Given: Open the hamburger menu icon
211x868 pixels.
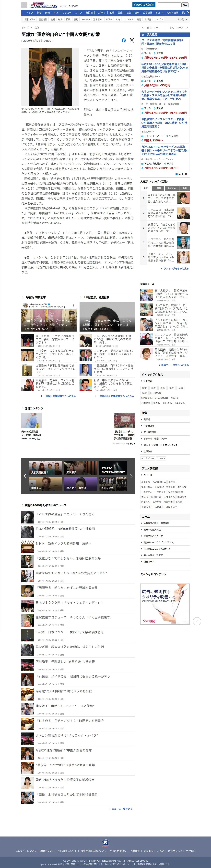Looking at the screenshot, I should pos(24,5).
